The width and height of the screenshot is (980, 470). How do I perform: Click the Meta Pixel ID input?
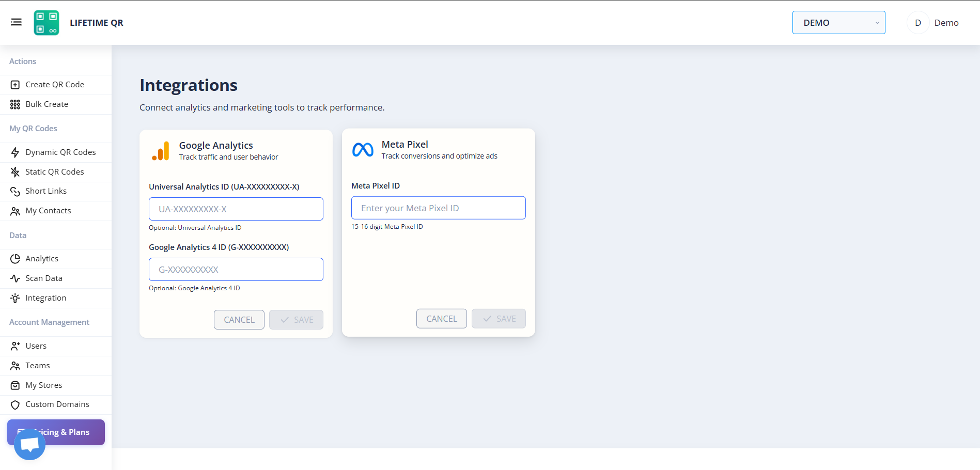(439, 208)
